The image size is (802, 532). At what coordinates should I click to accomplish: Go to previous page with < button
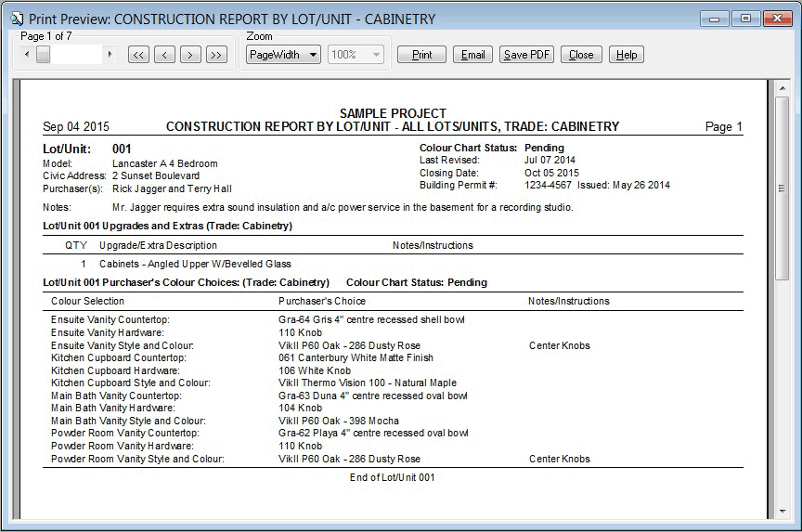[164, 55]
